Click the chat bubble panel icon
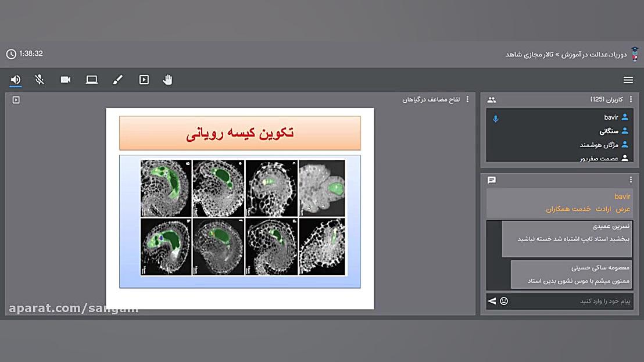Screen dimensions: 644x362 click(492, 180)
